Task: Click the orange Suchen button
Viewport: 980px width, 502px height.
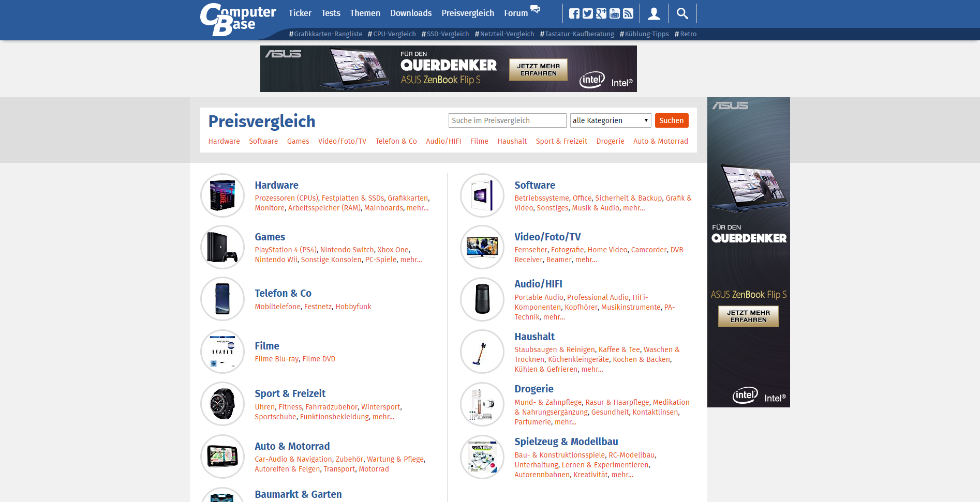Action: tap(672, 120)
